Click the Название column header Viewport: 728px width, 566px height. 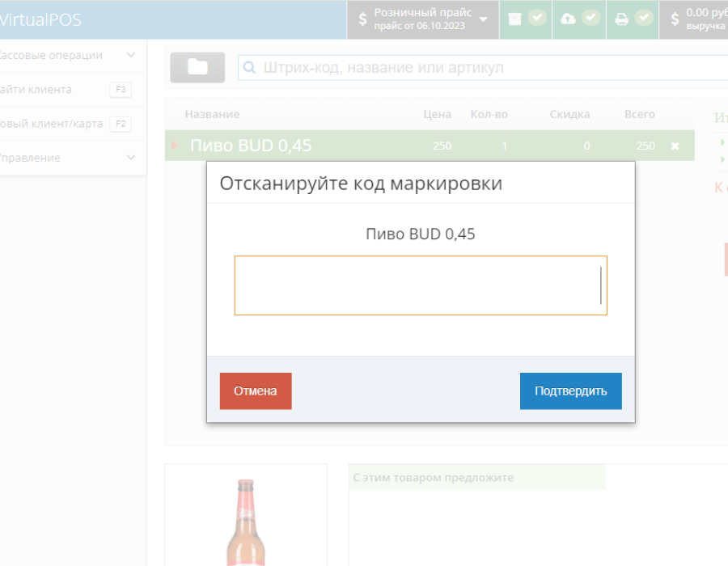(212, 114)
